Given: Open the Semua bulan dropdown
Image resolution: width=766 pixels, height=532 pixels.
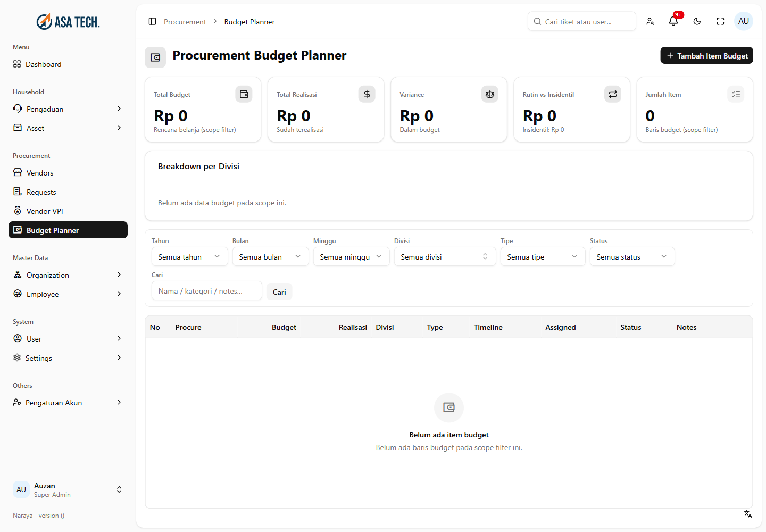Looking at the screenshot, I should point(270,257).
